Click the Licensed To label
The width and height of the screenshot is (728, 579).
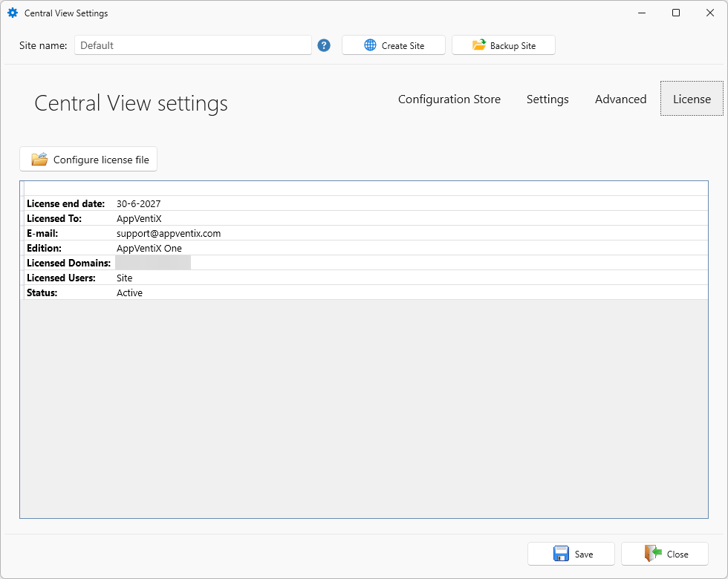(53, 218)
